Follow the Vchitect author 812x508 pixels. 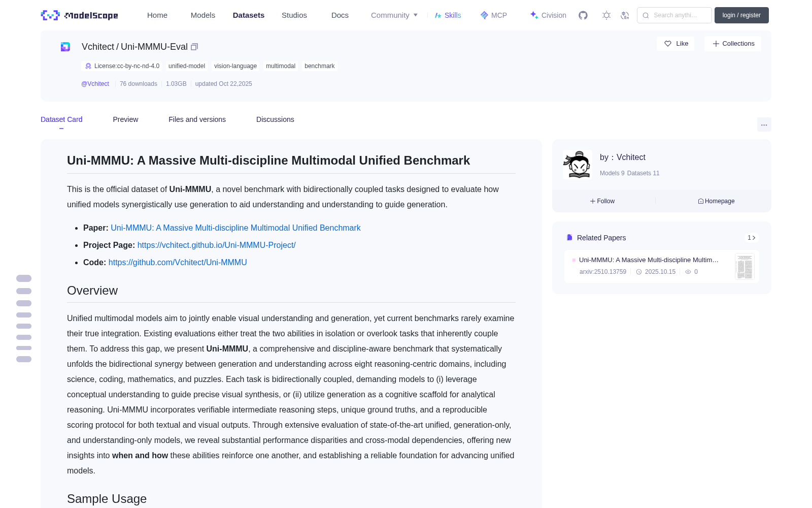pos(602,201)
